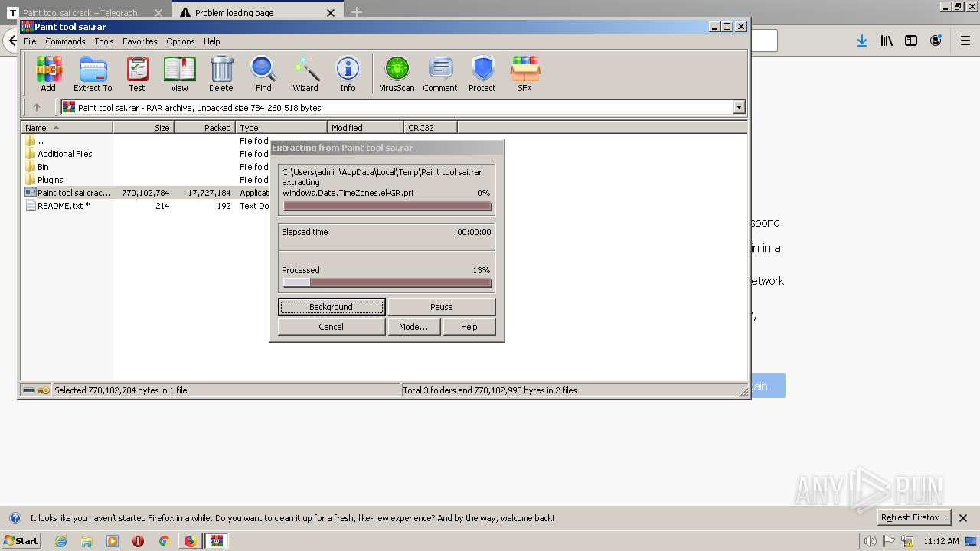This screenshot has height=551, width=980.
Task: Select the README.txt file
Action: (x=64, y=206)
